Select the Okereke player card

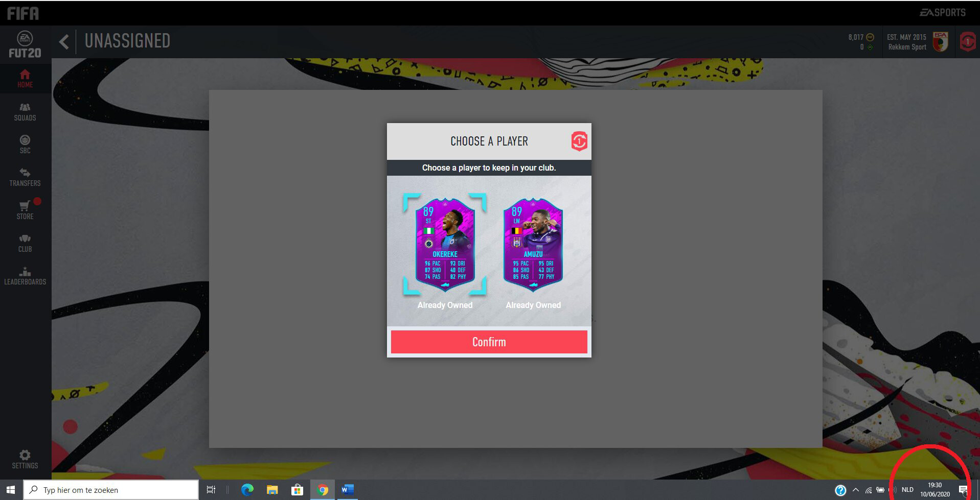point(445,244)
